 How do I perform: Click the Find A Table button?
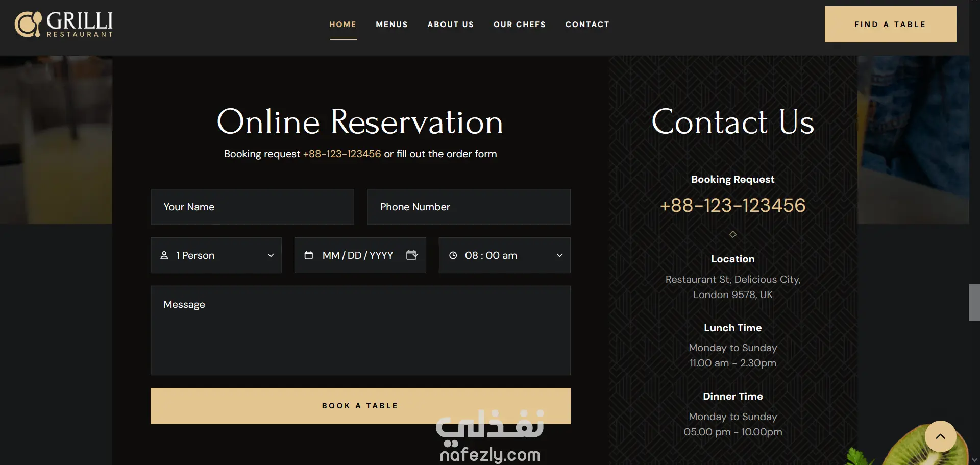[890, 24]
